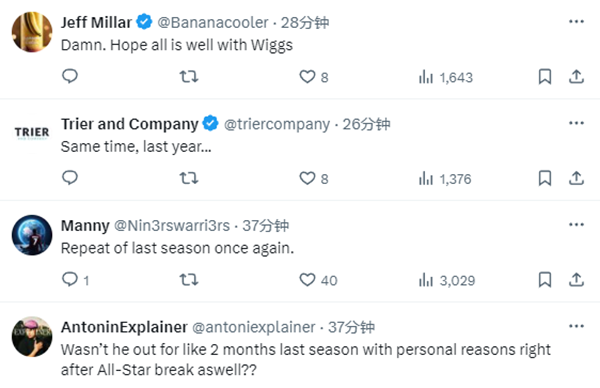The width and height of the screenshot is (600, 388).
Task: Open Manny's profile avatar
Action: click(x=32, y=235)
